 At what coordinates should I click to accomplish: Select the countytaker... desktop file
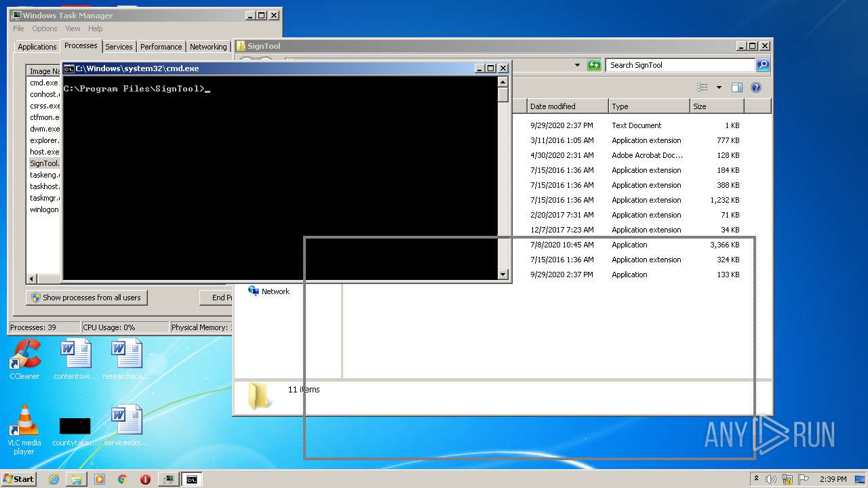pos(75,431)
